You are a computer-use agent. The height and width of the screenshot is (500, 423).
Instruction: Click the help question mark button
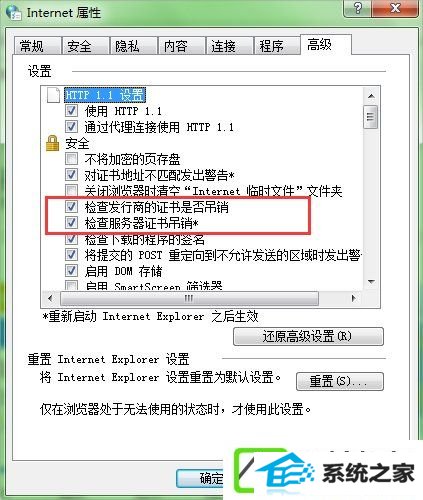point(357,8)
